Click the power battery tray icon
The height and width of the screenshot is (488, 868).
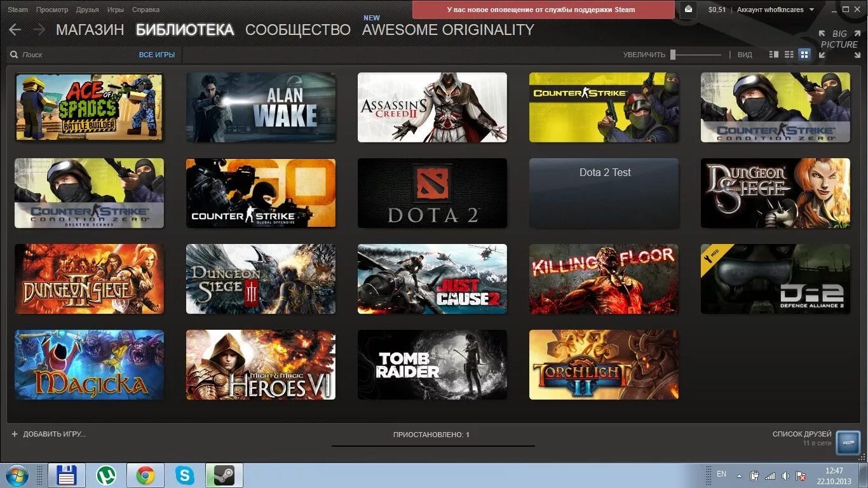pyautogui.click(x=754, y=475)
